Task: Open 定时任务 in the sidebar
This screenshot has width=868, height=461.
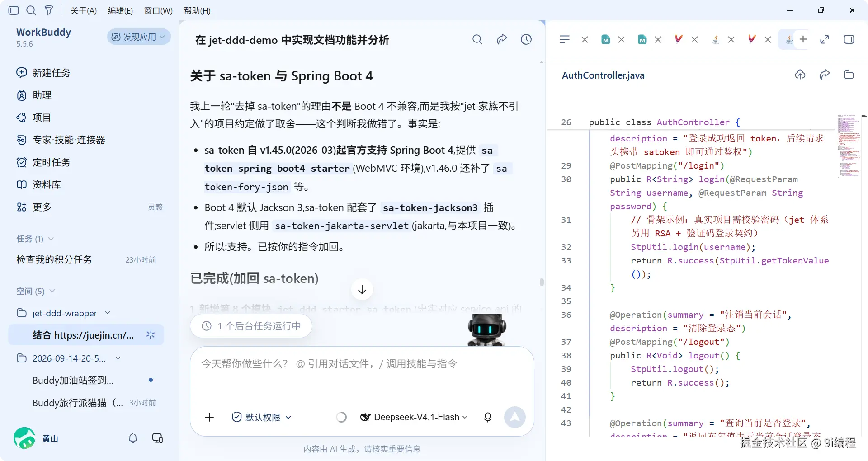Action: click(x=43, y=162)
